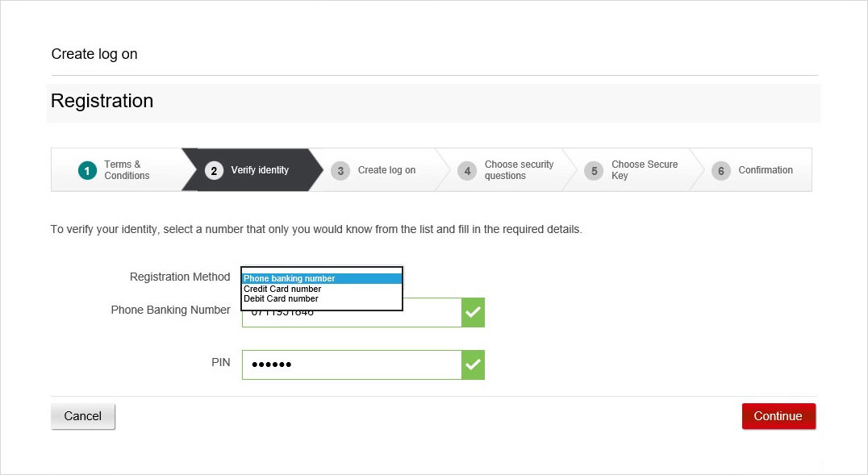Open step 5 Choose Secure Key
The image size is (868, 475).
633,170
